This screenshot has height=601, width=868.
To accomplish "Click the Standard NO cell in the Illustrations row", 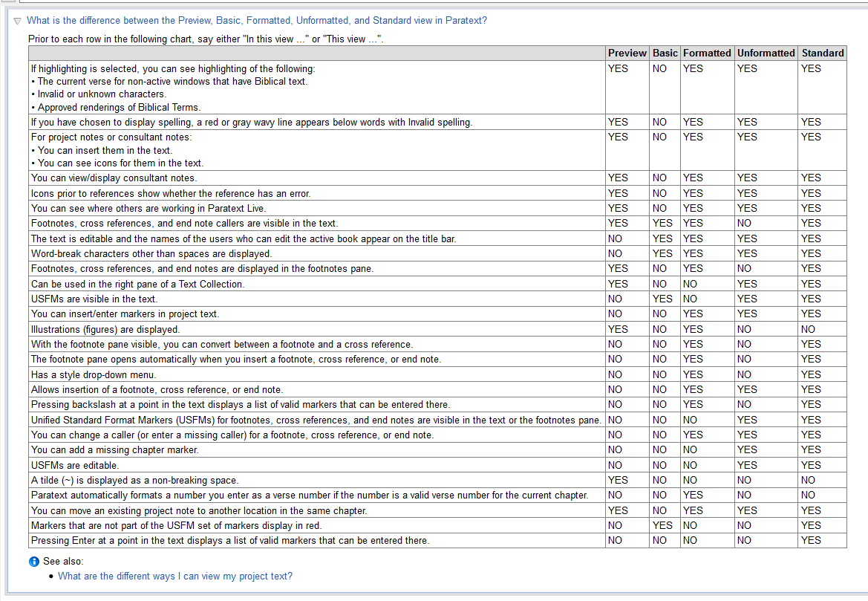I will pos(822,329).
